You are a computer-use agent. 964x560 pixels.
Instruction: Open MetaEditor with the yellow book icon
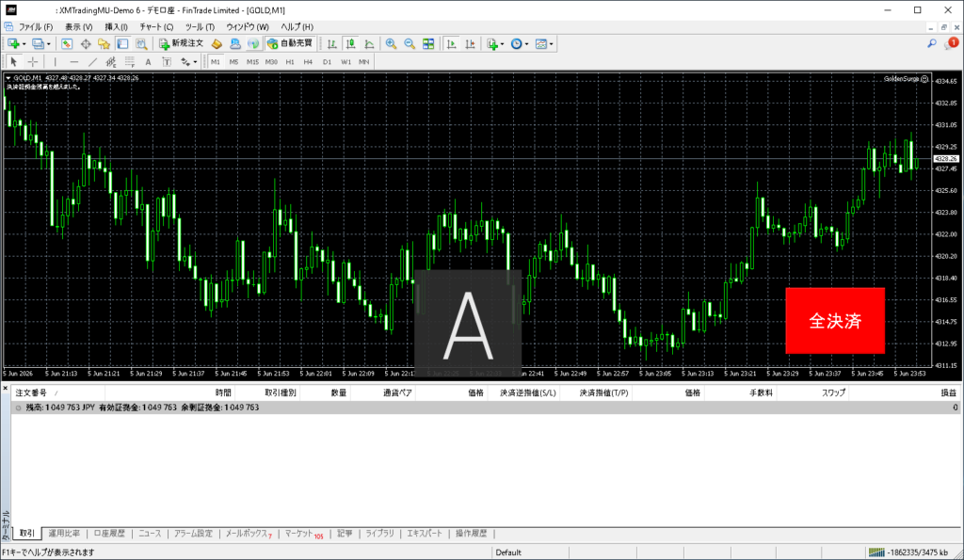tap(217, 43)
